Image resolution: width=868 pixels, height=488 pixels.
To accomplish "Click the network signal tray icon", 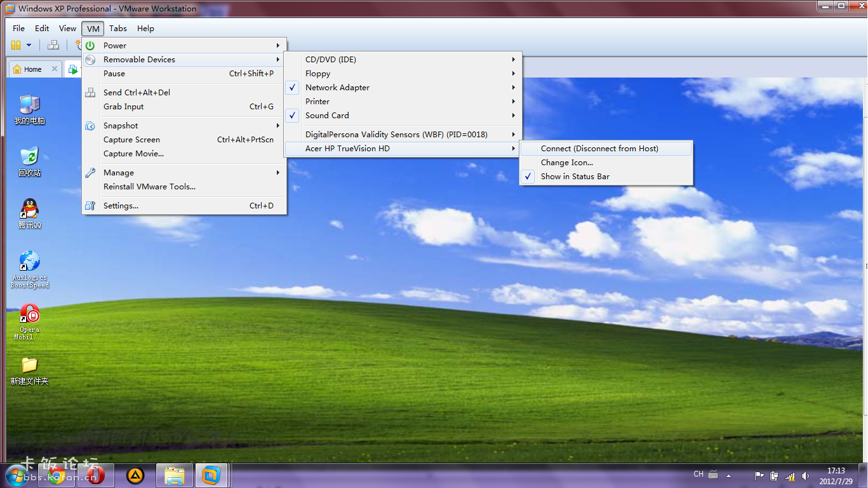I will pos(790,475).
